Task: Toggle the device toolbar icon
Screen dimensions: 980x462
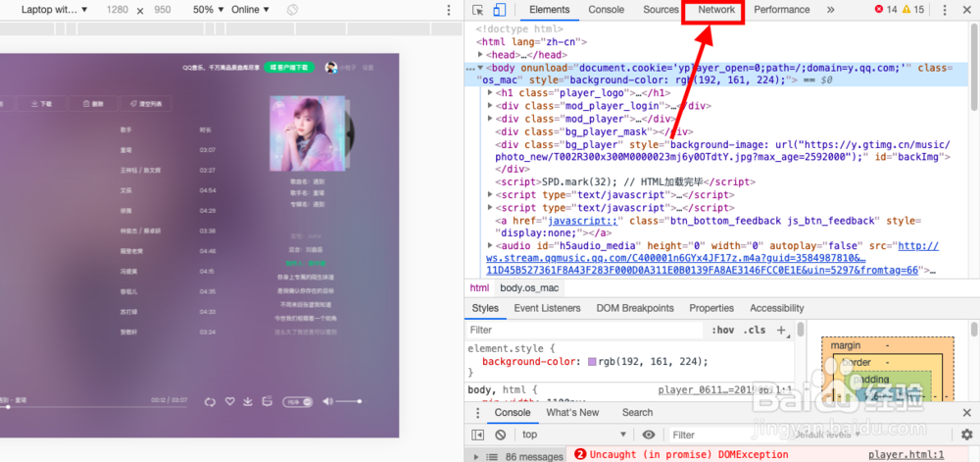Action: point(499,10)
